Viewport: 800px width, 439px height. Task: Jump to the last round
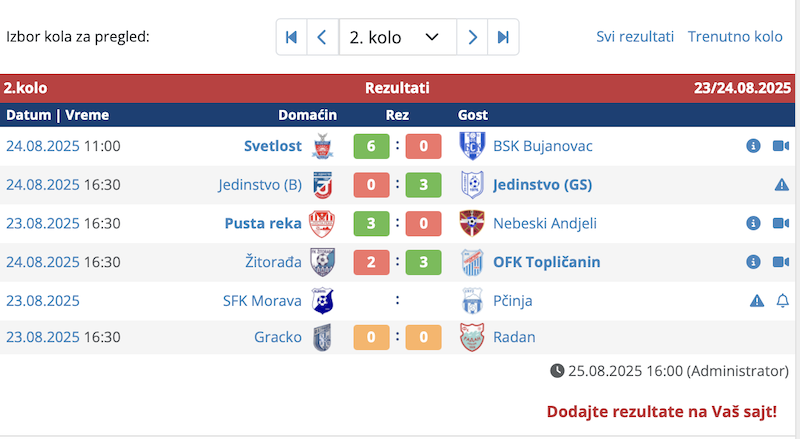[503, 37]
